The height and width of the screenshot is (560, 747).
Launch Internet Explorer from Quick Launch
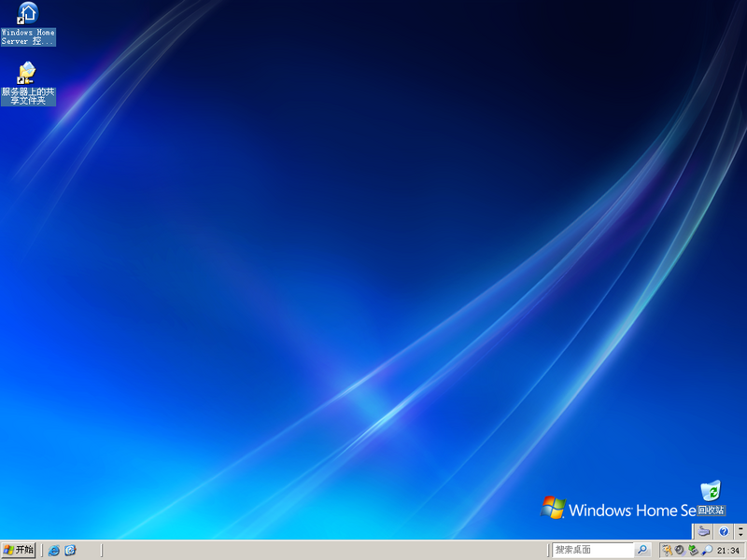tap(53, 550)
